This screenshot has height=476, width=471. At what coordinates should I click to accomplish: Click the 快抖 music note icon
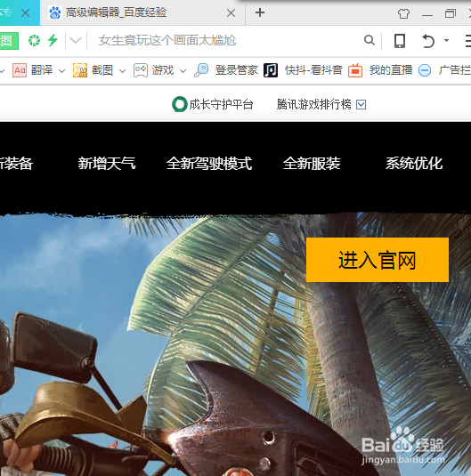[x=271, y=70]
